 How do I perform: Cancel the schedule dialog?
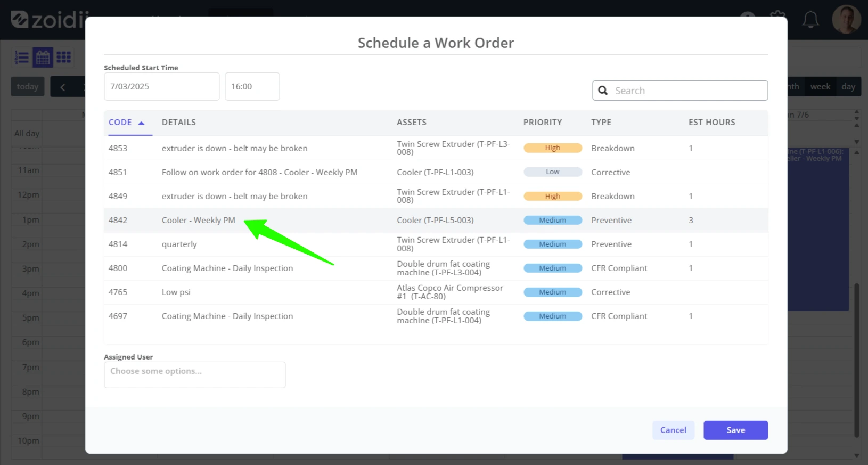tap(673, 430)
